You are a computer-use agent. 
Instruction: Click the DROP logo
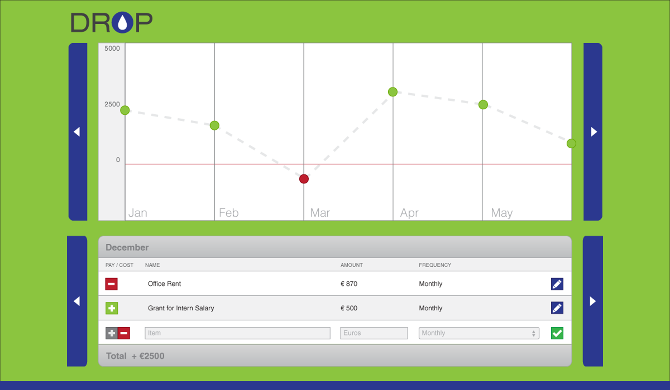[112, 22]
